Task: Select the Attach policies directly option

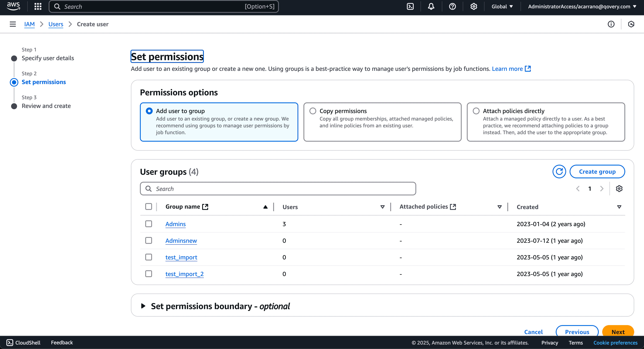Action: 476,111
